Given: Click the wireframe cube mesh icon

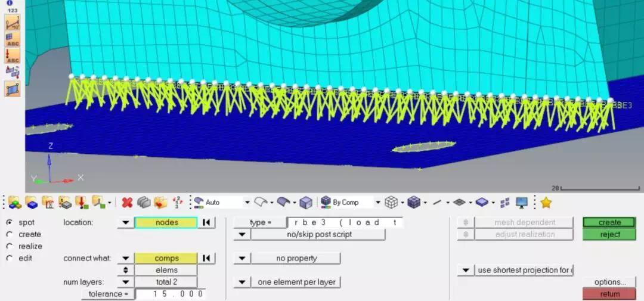Looking at the screenshot, I should [391, 202].
